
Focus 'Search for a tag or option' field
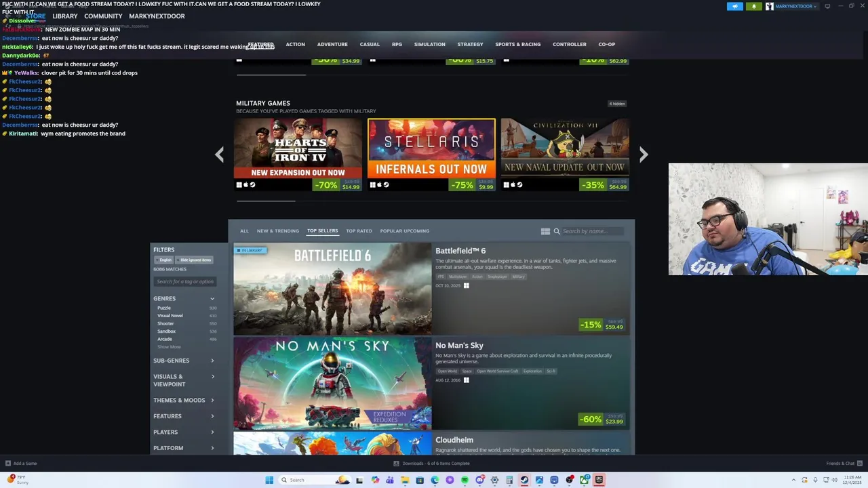click(x=185, y=281)
